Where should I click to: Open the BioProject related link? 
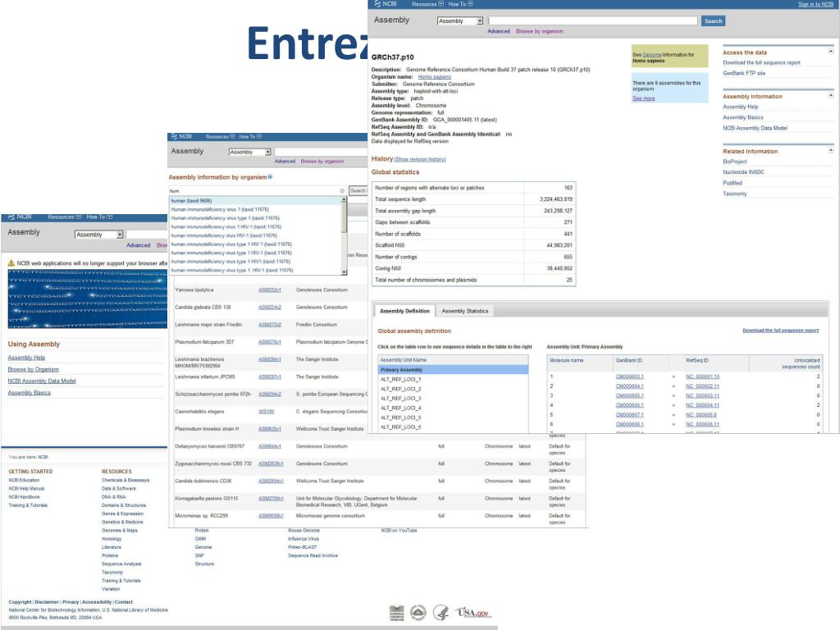point(734,162)
